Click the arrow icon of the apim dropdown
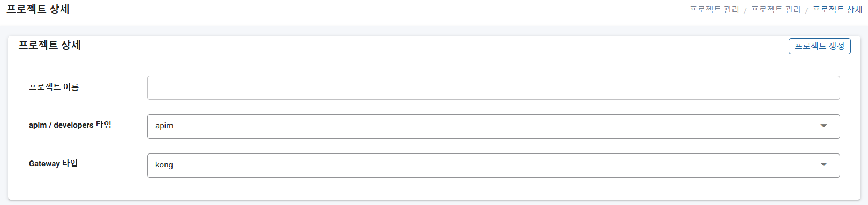This screenshot has height=205, width=868. [x=824, y=126]
